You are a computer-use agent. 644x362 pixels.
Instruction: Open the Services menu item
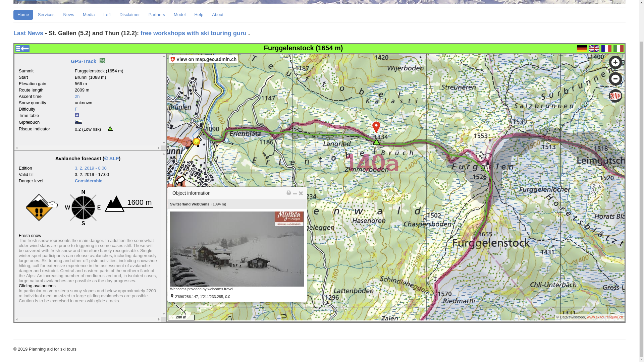pos(46,15)
